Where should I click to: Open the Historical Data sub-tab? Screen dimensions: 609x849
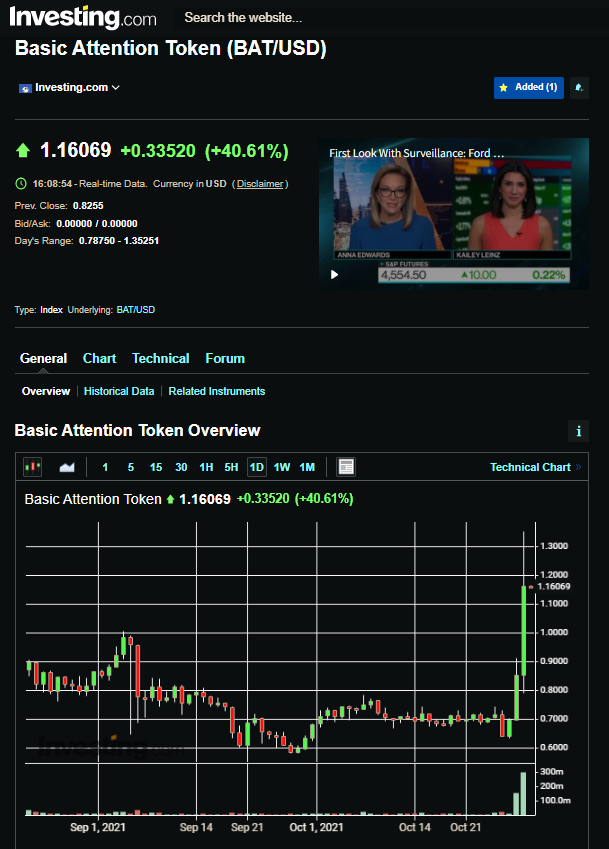[119, 391]
